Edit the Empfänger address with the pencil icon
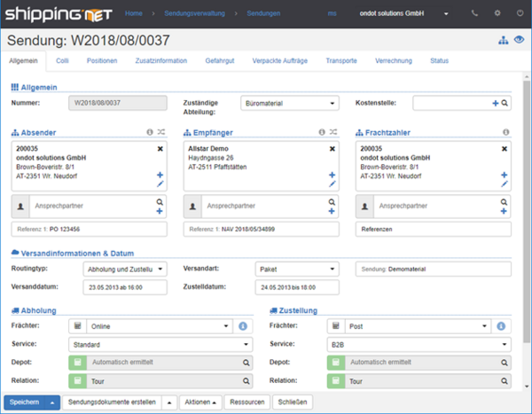This screenshot has width=532, height=414. 332,184
